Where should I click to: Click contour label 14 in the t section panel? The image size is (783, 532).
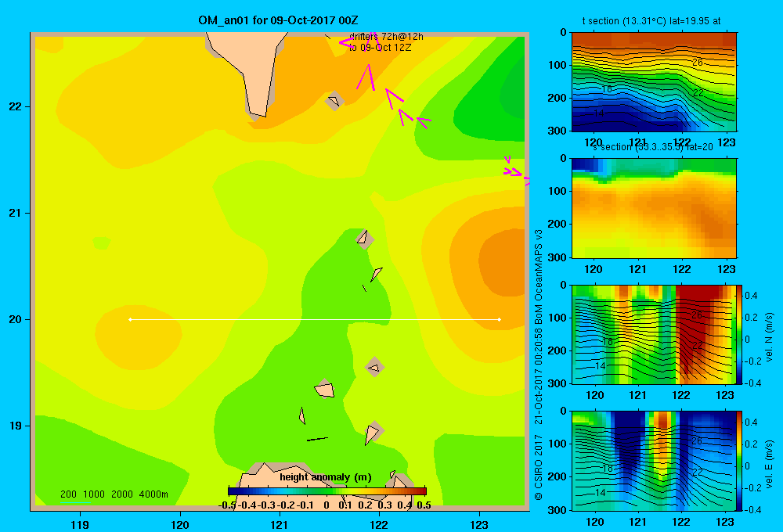click(x=599, y=113)
